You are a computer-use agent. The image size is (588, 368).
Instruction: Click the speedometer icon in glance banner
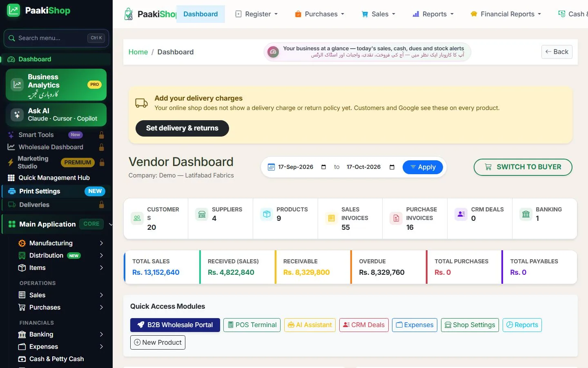273,52
